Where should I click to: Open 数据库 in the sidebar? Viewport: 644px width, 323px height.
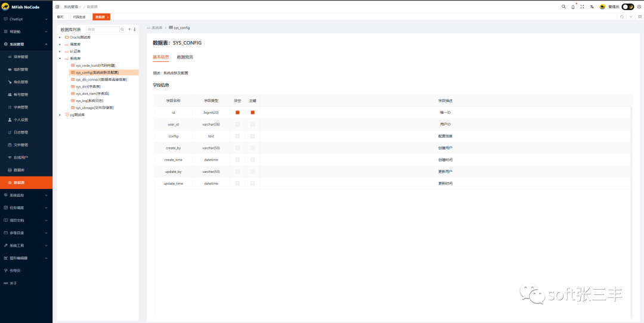point(26,170)
